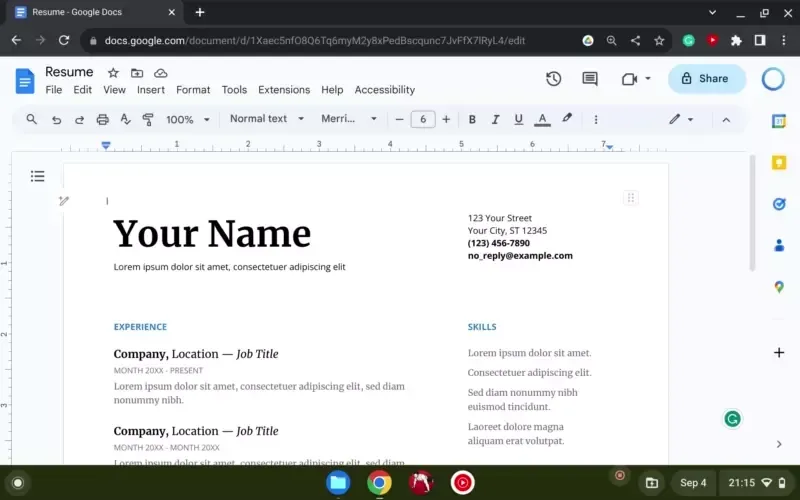This screenshot has height=500, width=800.
Task: Click the Chrome zoom indicator in address bar
Action: [x=611, y=41]
